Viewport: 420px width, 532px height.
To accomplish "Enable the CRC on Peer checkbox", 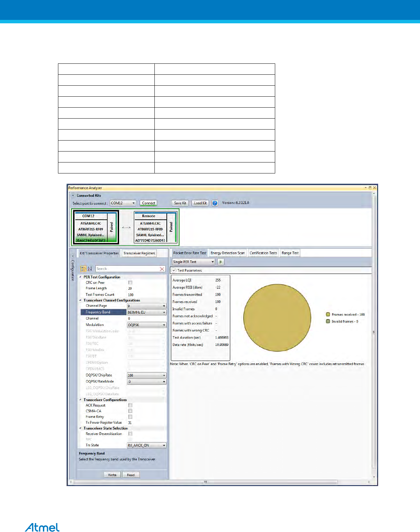I will coord(130,282).
